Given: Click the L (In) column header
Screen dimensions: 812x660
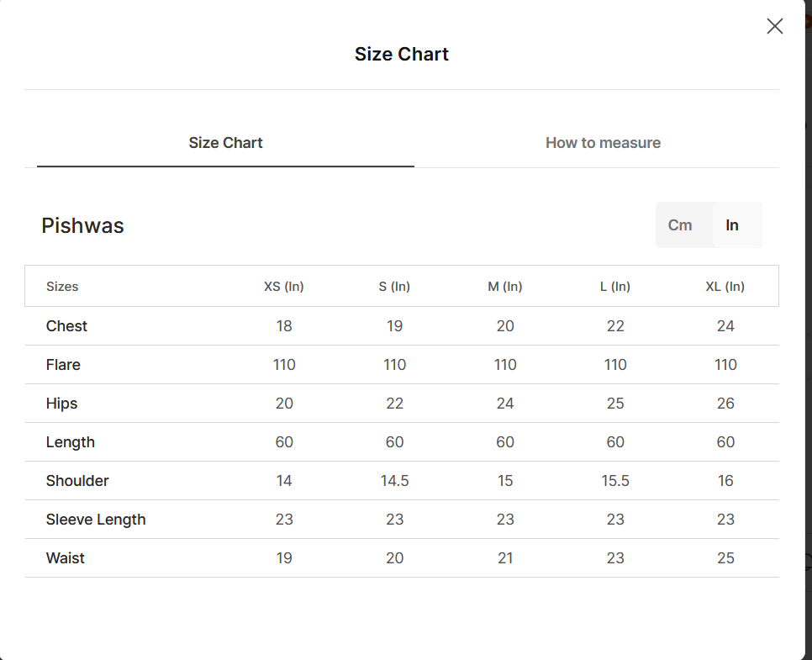Looking at the screenshot, I should point(615,287).
